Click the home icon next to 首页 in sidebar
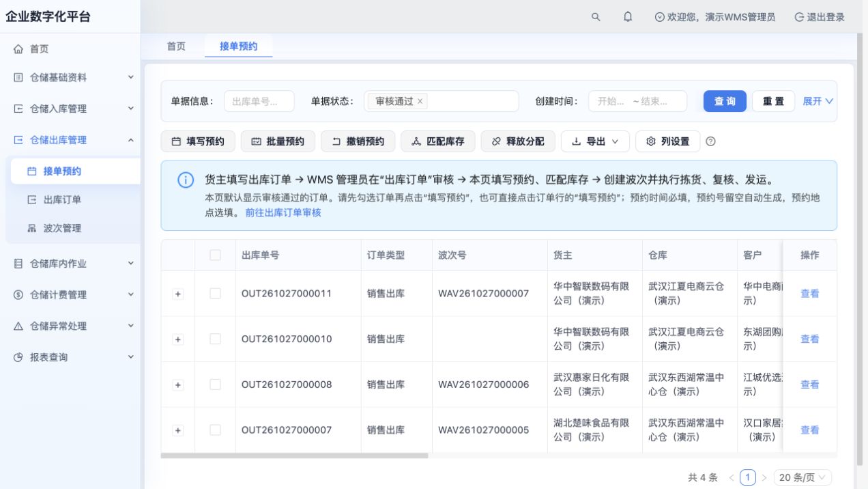This screenshot has height=489, width=868. click(18, 49)
